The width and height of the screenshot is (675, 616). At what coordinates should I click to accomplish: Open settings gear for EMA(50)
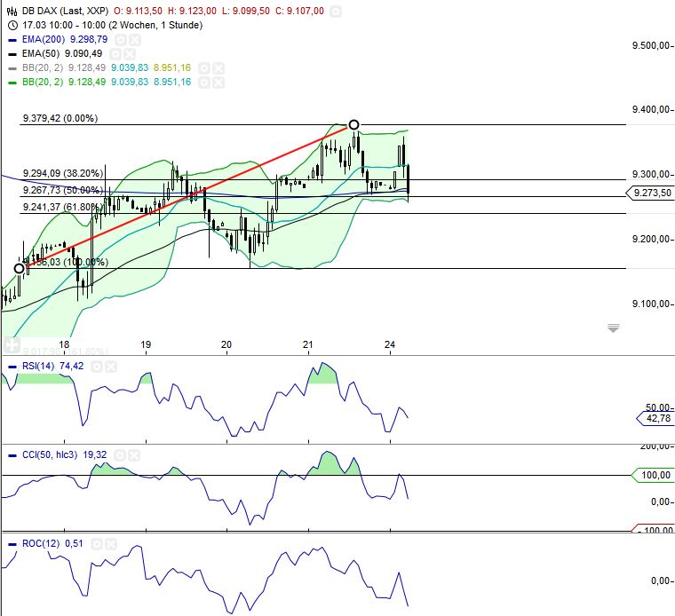click(x=115, y=54)
